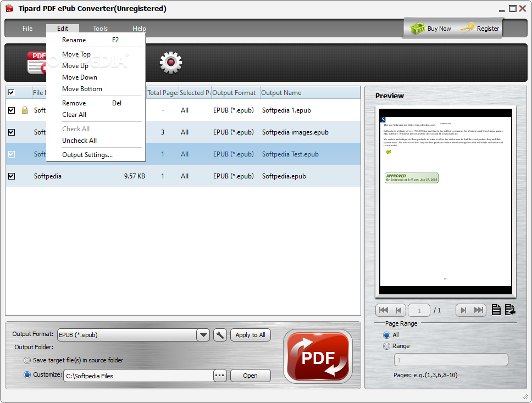Click the big red PDF convert button
The image size is (532, 403).
(318, 356)
